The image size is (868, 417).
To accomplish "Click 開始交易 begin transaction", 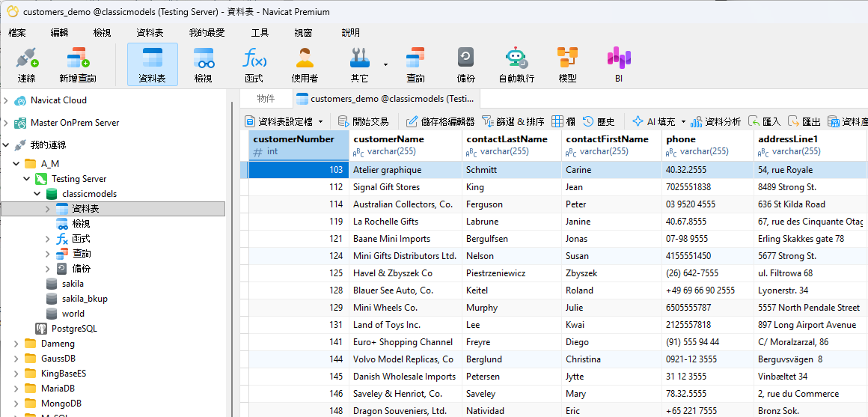I will point(363,121).
